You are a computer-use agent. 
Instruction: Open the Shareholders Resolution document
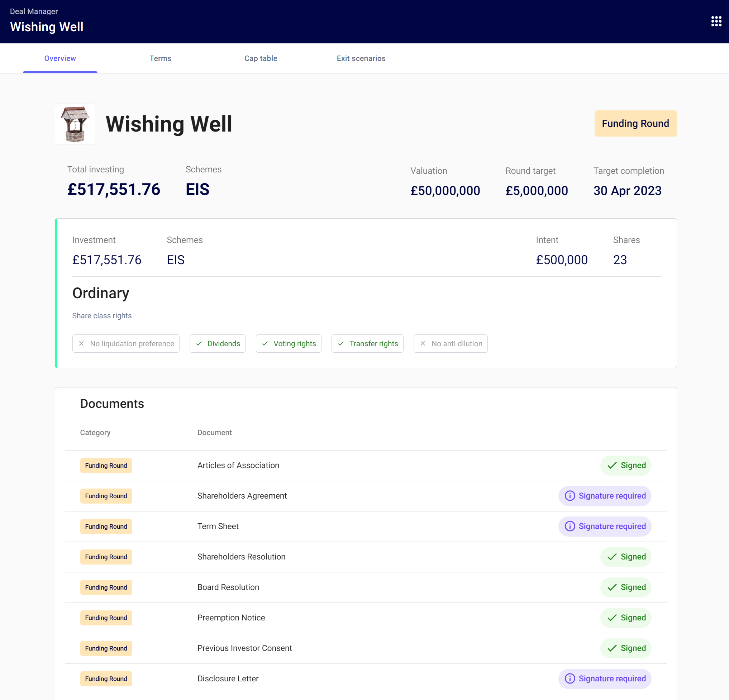coord(241,556)
